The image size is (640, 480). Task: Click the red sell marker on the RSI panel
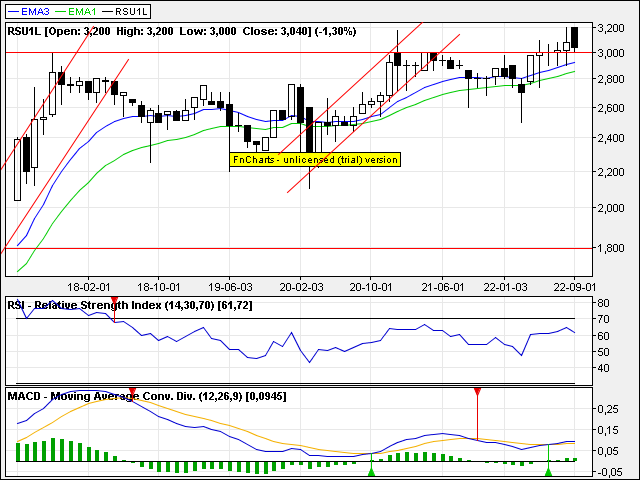pos(114,302)
